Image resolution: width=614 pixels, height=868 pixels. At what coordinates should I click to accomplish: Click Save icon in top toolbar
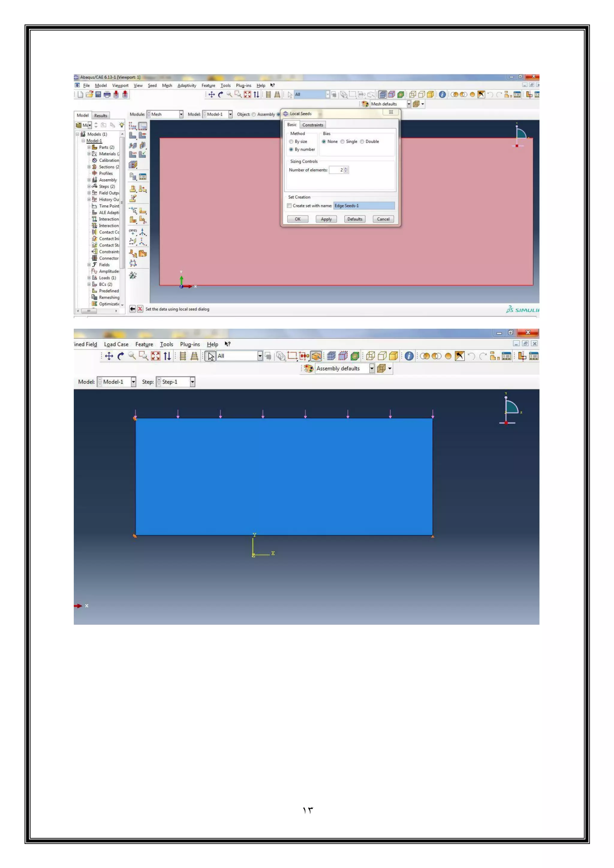(98, 94)
